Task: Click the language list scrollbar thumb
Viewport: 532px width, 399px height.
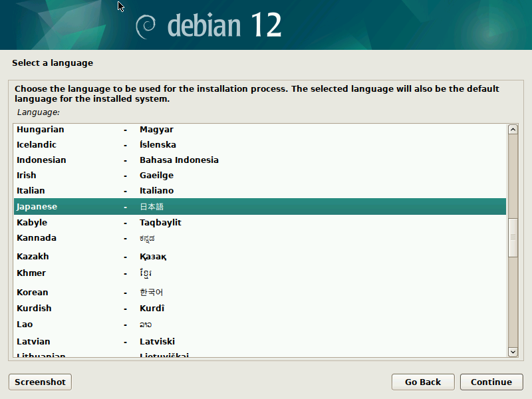Action: (x=513, y=237)
